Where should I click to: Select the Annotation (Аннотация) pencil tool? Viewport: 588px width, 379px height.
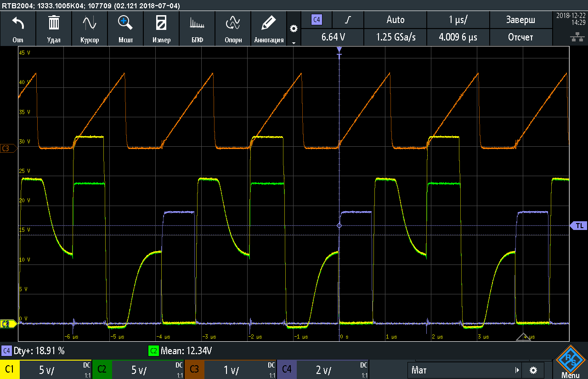coord(269,29)
